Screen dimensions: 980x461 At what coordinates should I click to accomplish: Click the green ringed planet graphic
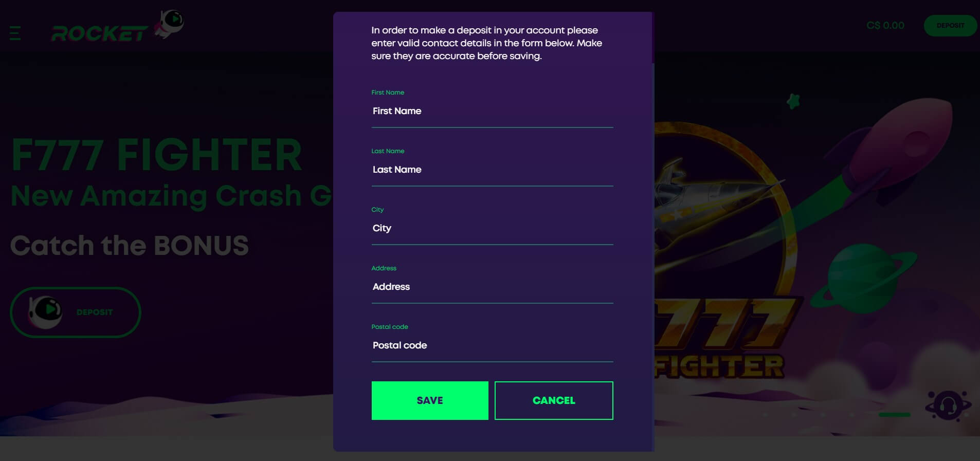864,278
